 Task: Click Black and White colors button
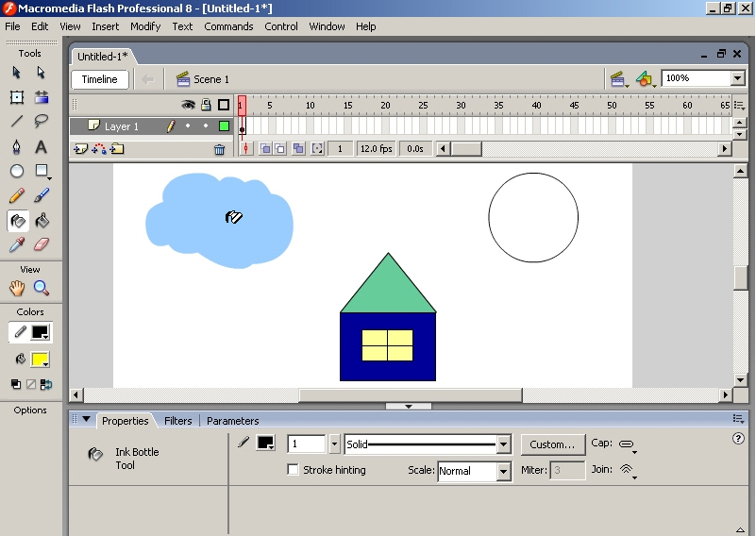click(16, 384)
